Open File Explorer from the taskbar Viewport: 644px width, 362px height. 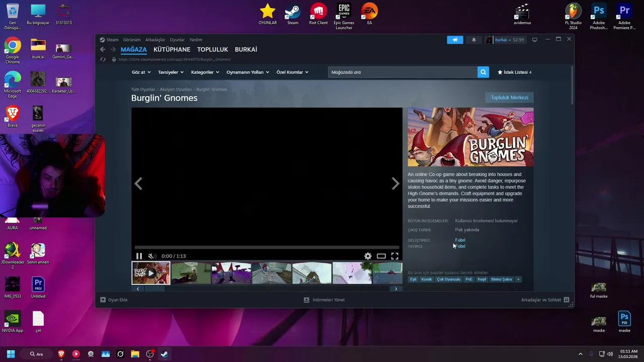point(135,354)
